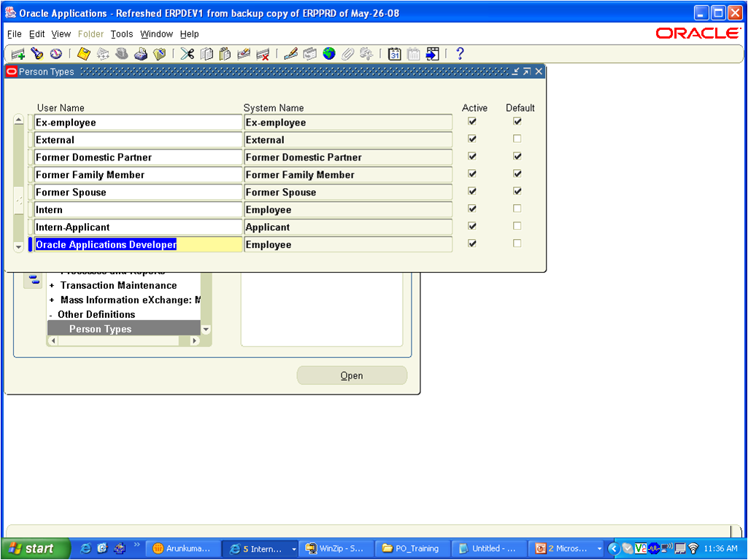
Task: Open the Folder menu
Action: (x=90, y=34)
